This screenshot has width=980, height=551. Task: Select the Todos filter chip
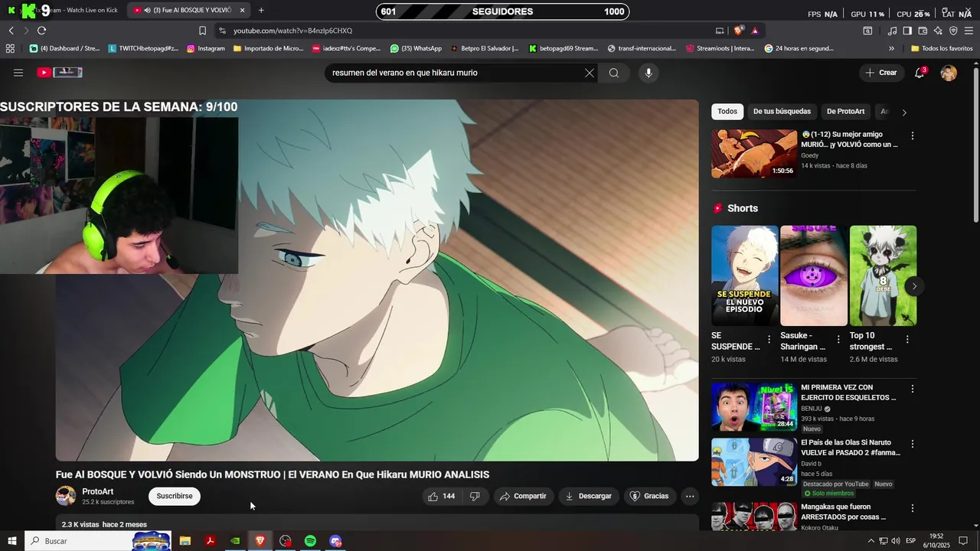[x=727, y=111]
